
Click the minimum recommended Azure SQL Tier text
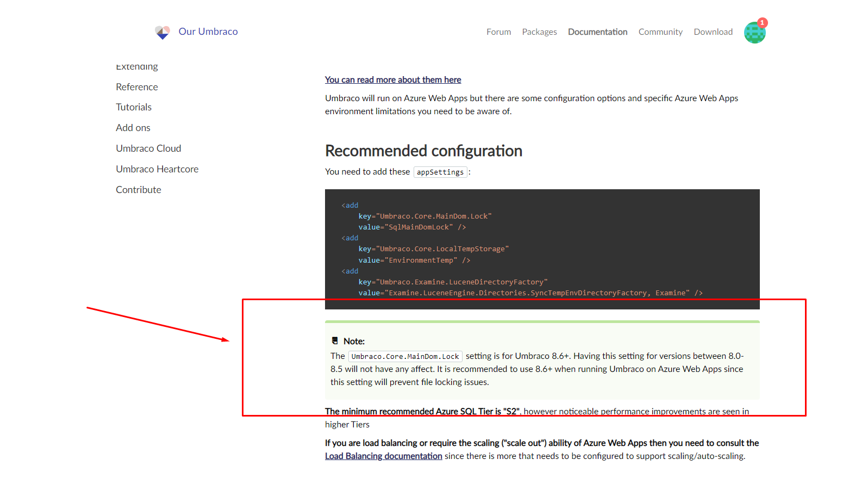(422, 412)
